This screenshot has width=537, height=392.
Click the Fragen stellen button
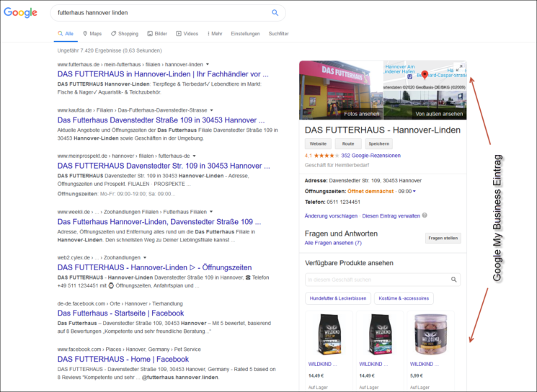[443, 238]
